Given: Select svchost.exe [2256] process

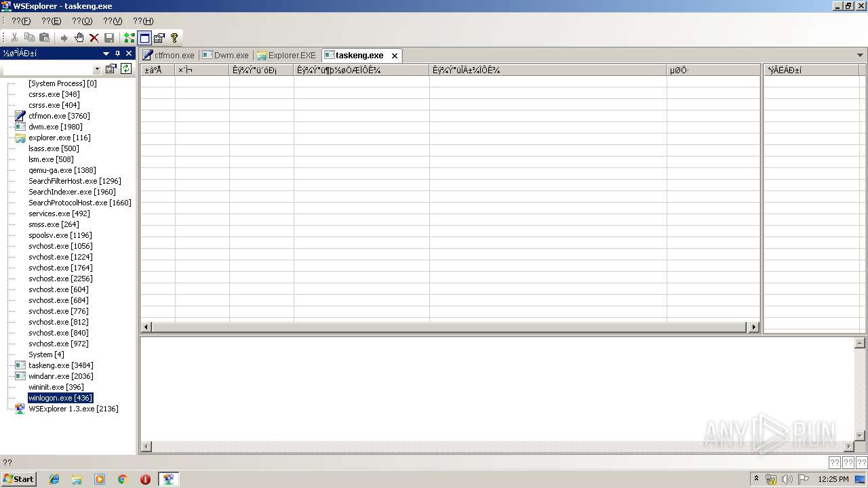Looking at the screenshot, I should (x=60, y=279).
